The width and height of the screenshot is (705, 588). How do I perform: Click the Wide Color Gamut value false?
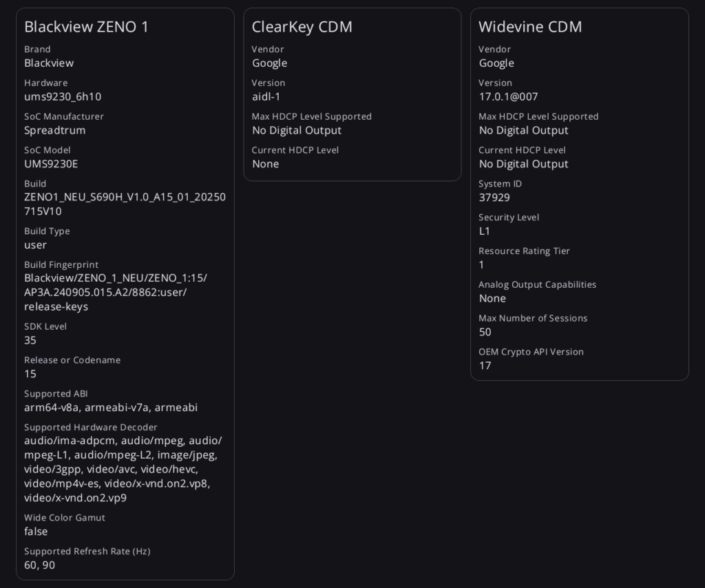click(x=36, y=532)
